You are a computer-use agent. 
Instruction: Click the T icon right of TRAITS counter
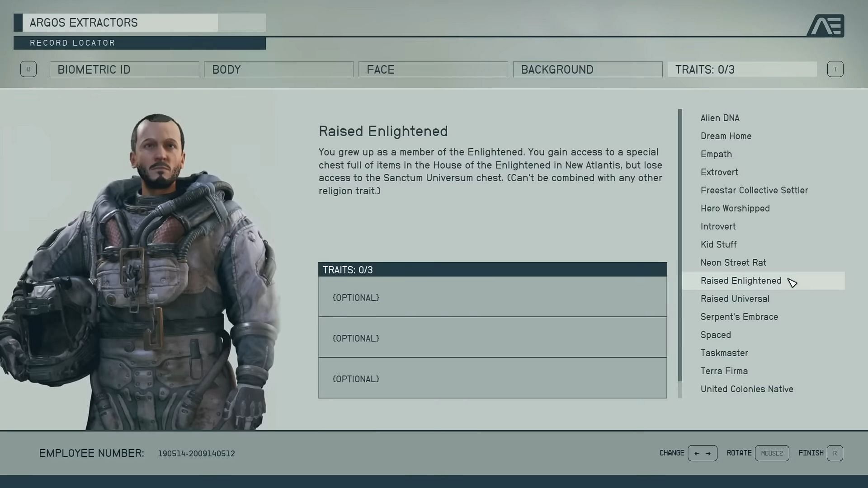click(835, 69)
